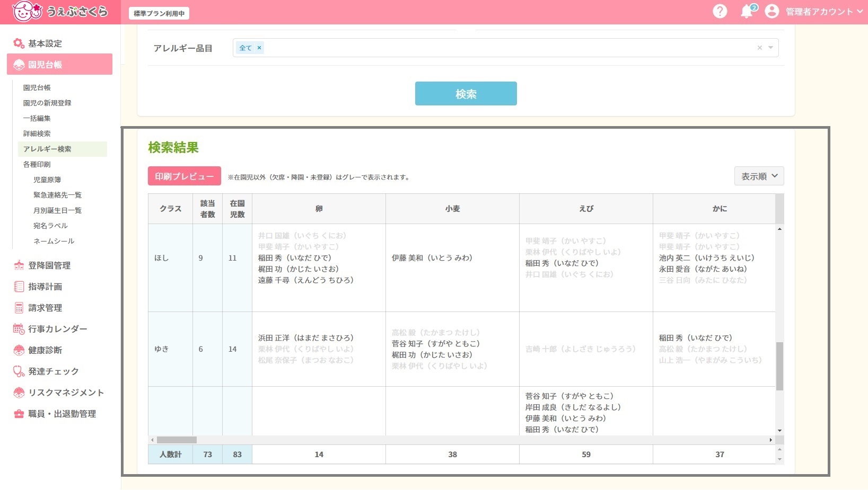Open ネームシール print page
Screen dimensions: 868x490
[x=54, y=241]
